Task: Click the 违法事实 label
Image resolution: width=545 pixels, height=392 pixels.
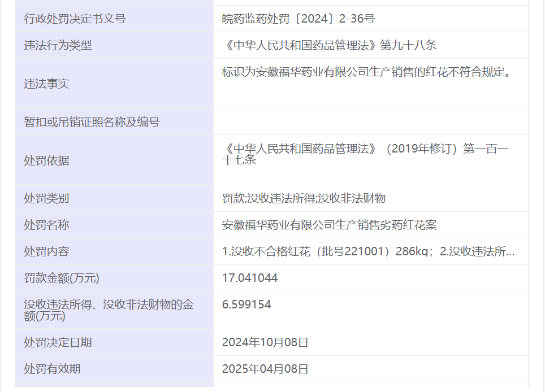Action: 46,84
